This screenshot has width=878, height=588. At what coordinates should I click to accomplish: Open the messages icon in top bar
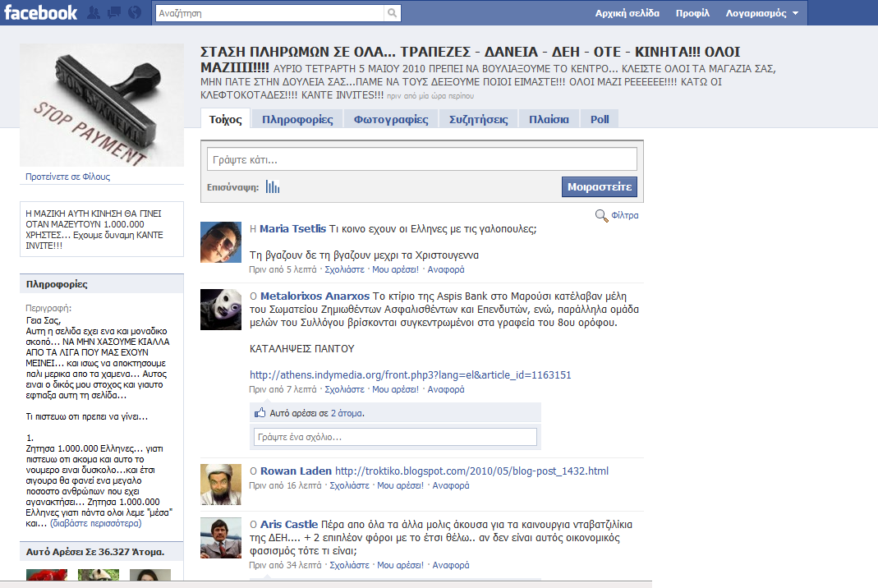tap(114, 12)
